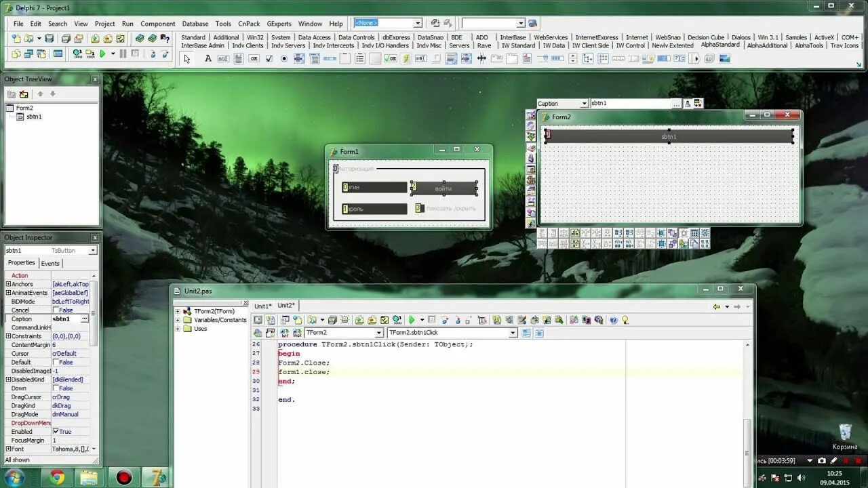Pick the radio button component from the palette
The height and width of the screenshot is (488, 868).
click(x=284, y=59)
